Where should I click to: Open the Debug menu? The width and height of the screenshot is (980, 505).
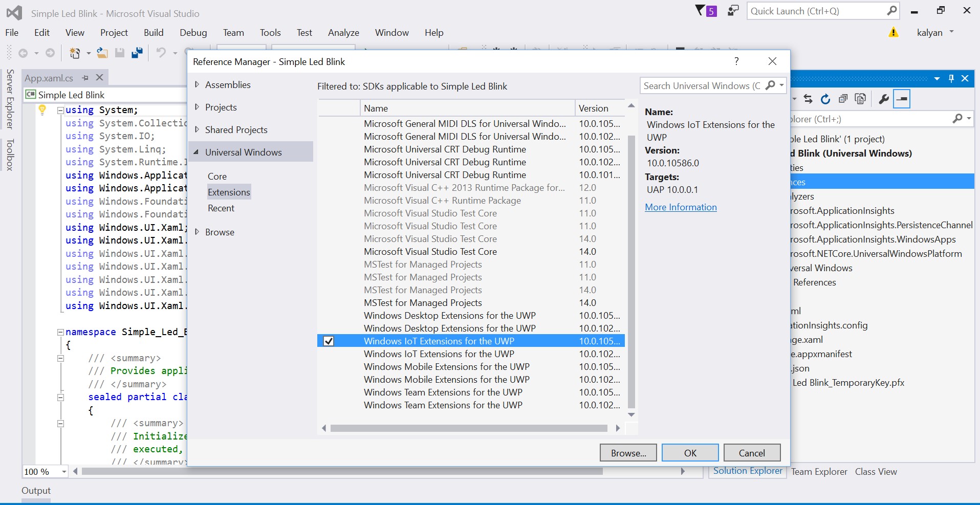[x=193, y=32]
